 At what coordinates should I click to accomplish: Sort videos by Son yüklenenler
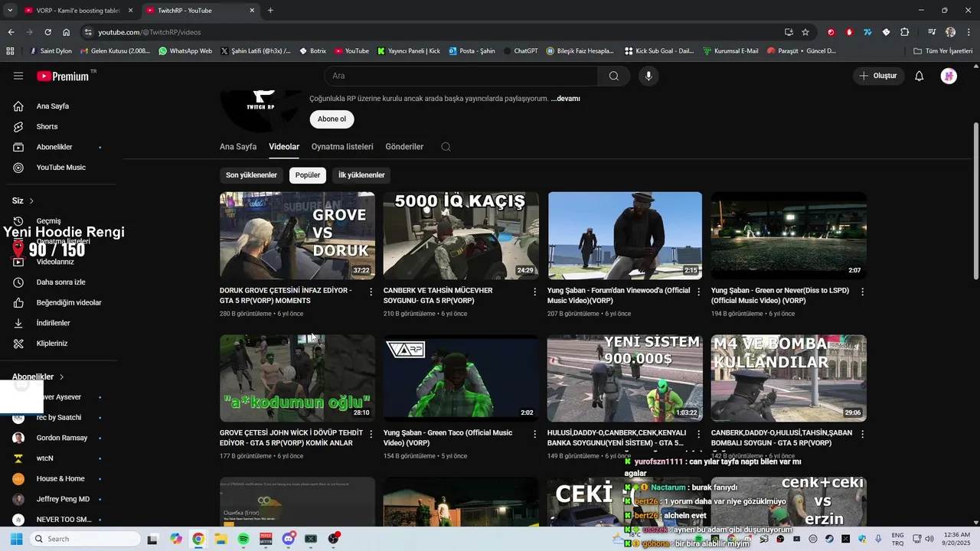[251, 175]
